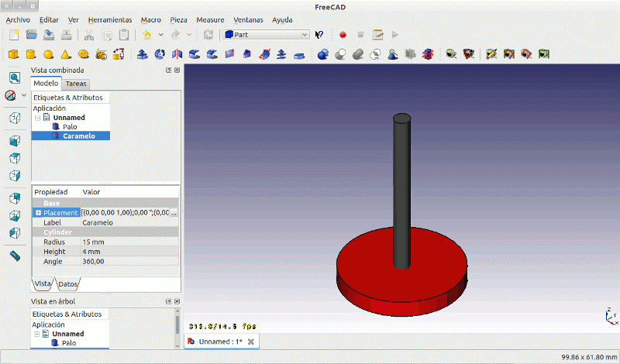
Task: Open the Herramientas menu
Action: pos(109,19)
